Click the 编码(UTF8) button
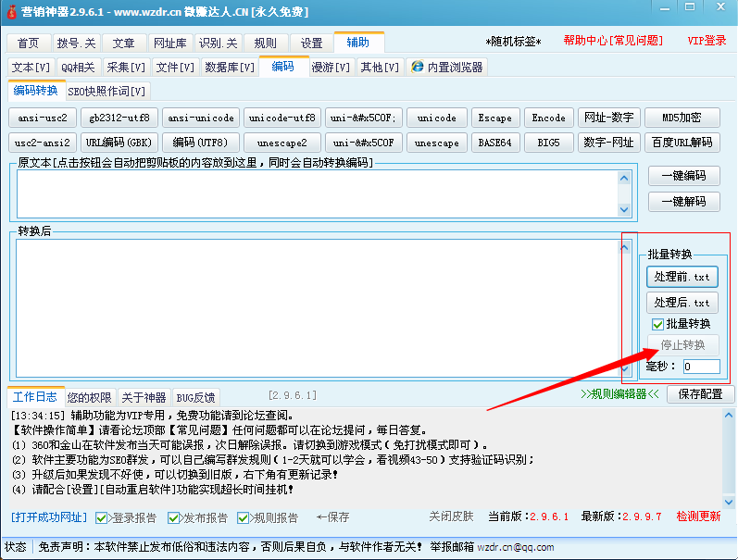738x560 pixels. click(x=201, y=143)
